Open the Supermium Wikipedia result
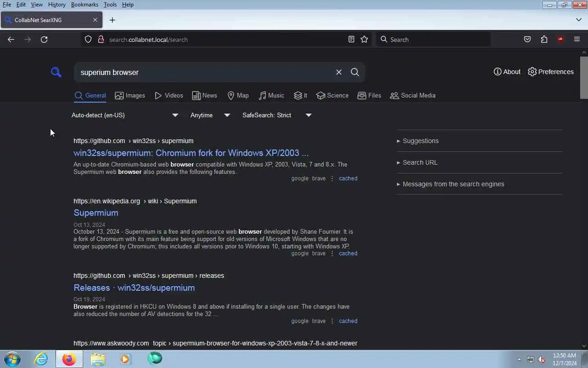 coord(96,213)
